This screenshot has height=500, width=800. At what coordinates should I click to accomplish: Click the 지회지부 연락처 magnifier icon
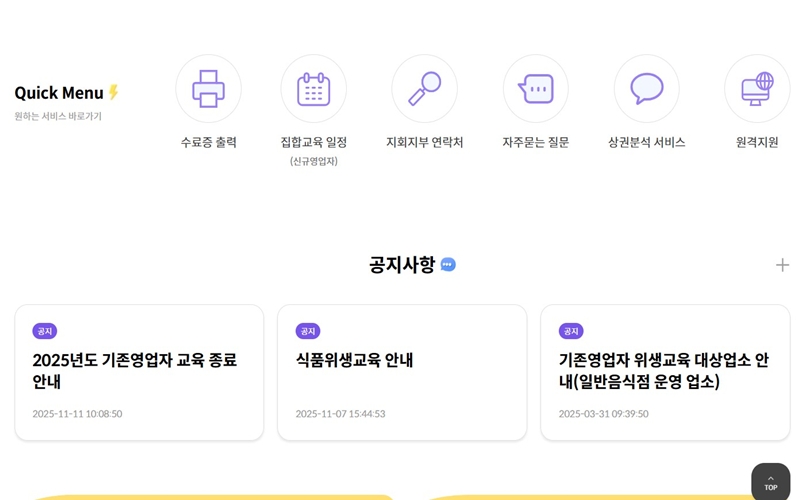point(424,89)
